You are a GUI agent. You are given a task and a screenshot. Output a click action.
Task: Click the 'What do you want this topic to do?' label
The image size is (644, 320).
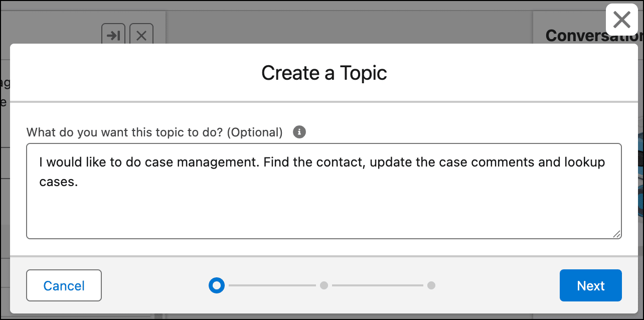(x=154, y=132)
